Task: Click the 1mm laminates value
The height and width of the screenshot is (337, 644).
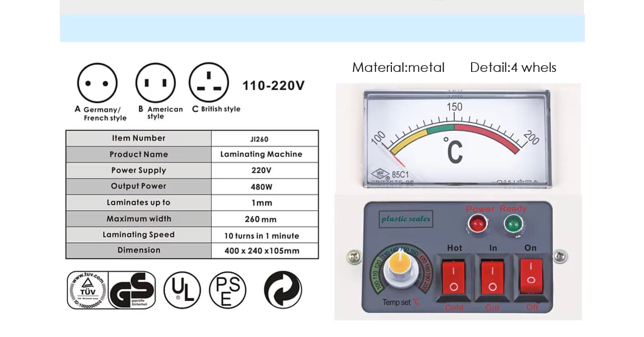Action: pyautogui.click(x=262, y=203)
